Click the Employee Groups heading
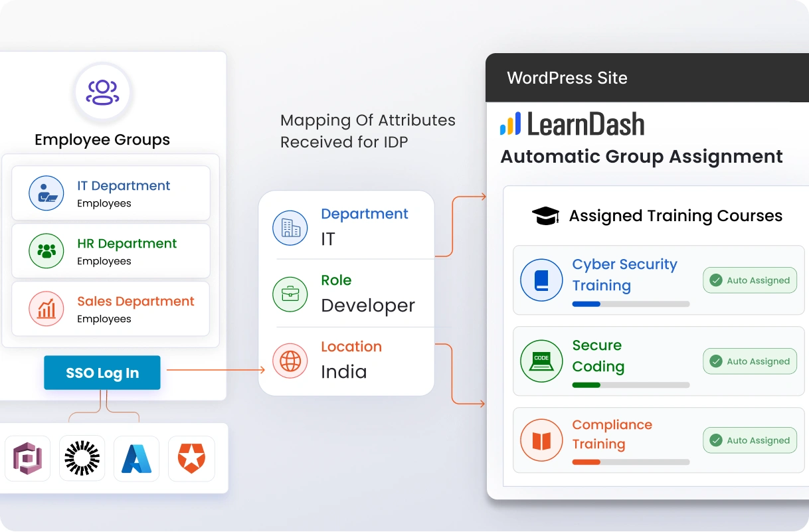This screenshot has height=532, width=809. click(102, 139)
